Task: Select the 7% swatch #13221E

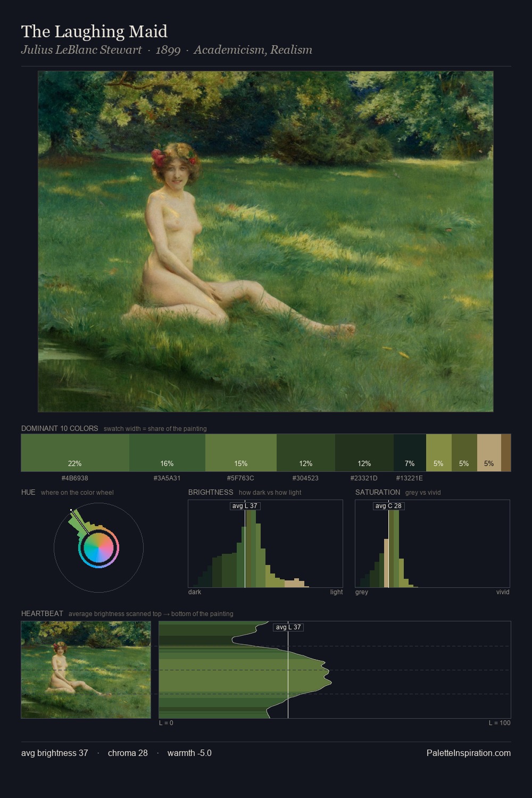Action: (x=410, y=453)
